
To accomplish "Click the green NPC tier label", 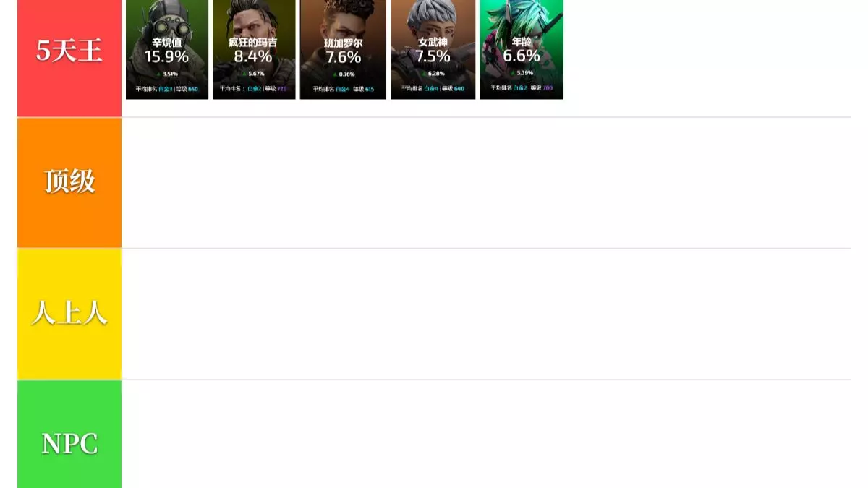I will (x=69, y=434).
